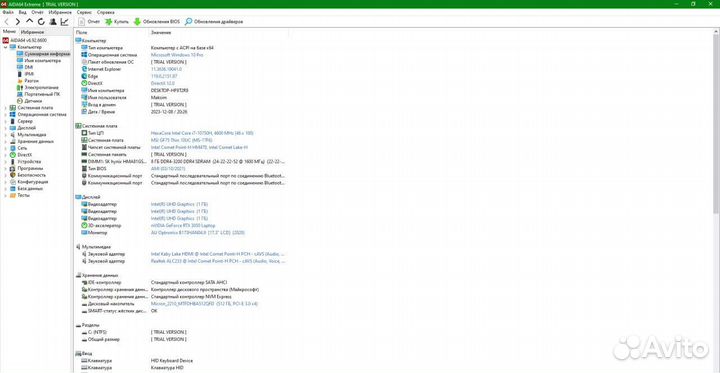Click the Устройства tree node icon
The width and height of the screenshot is (720, 373).
click(x=13, y=162)
